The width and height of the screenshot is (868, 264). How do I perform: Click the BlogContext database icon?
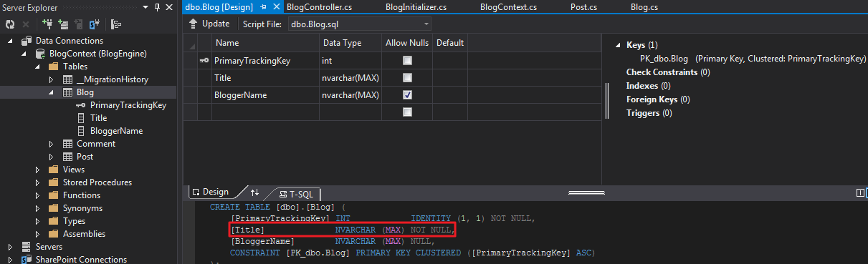[40, 54]
